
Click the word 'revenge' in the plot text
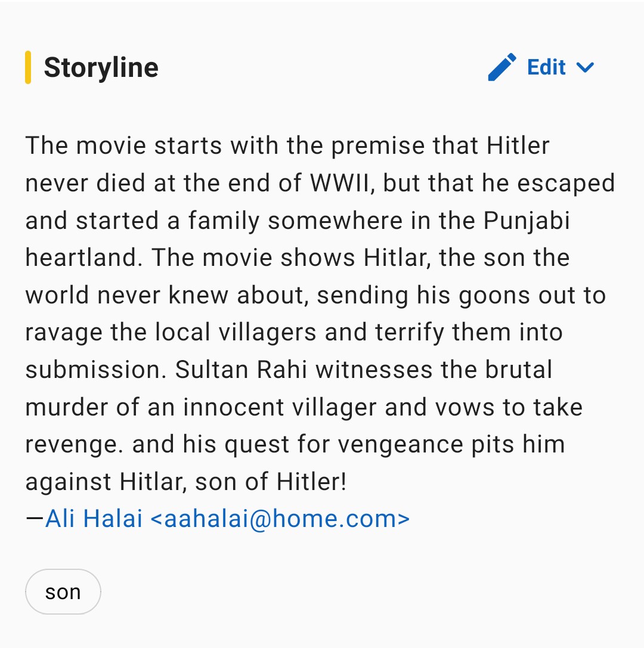pos(74,445)
